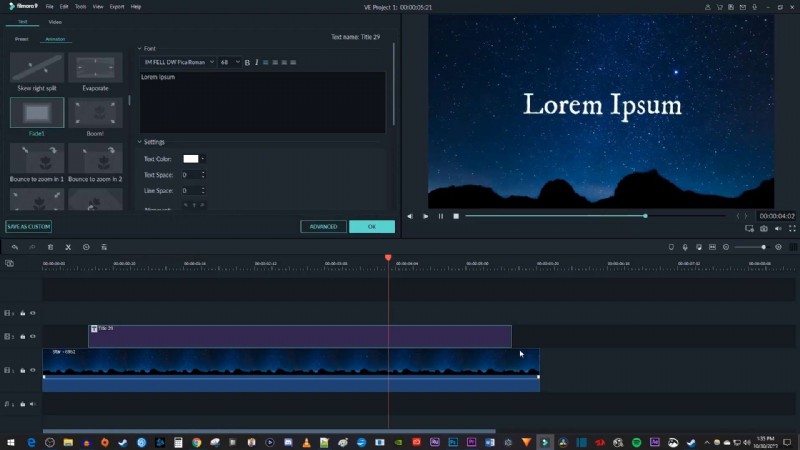Open the account user icon in title bar
800x450 pixels.
(708, 7)
